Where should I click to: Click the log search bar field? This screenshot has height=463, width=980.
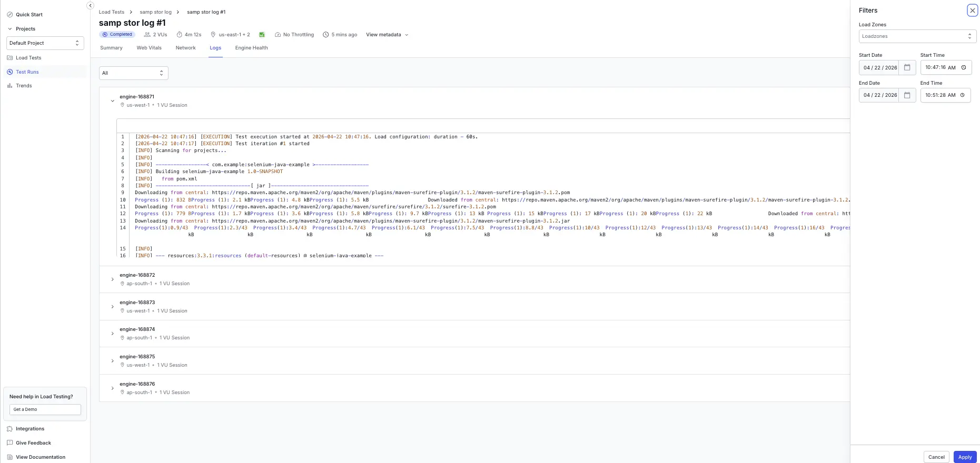[x=483, y=126]
